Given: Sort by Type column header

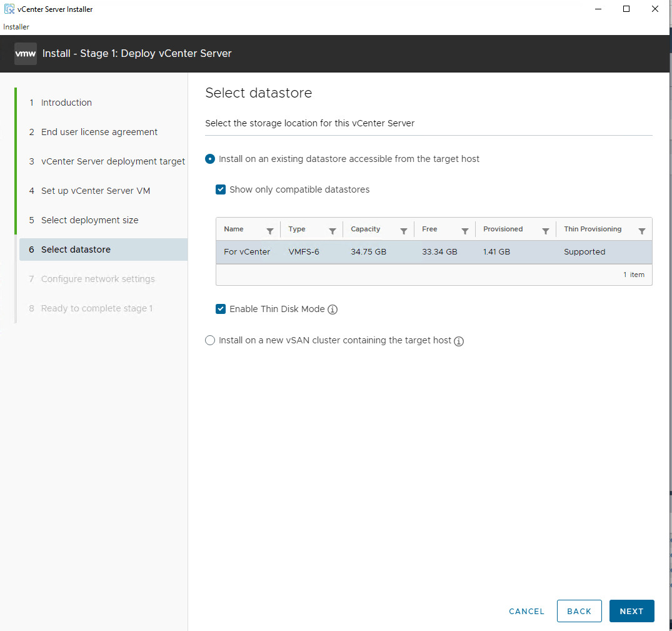Looking at the screenshot, I should coord(296,229).
